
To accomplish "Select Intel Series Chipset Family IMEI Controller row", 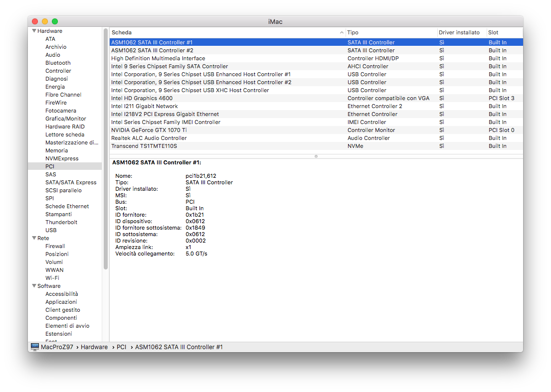I will tap(316, 122).
